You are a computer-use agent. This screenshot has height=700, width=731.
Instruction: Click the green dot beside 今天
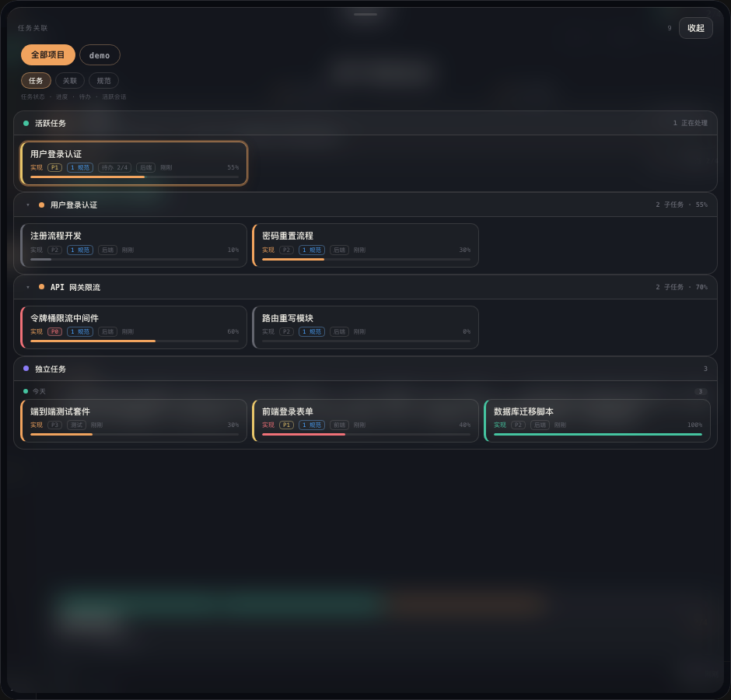26,391
